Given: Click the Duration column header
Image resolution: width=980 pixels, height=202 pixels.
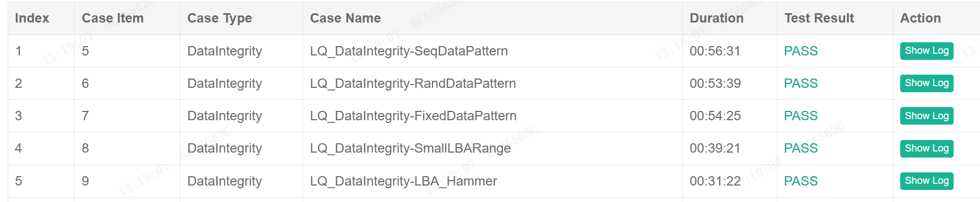Looking at the screenshot, I should tap(716, 18).
